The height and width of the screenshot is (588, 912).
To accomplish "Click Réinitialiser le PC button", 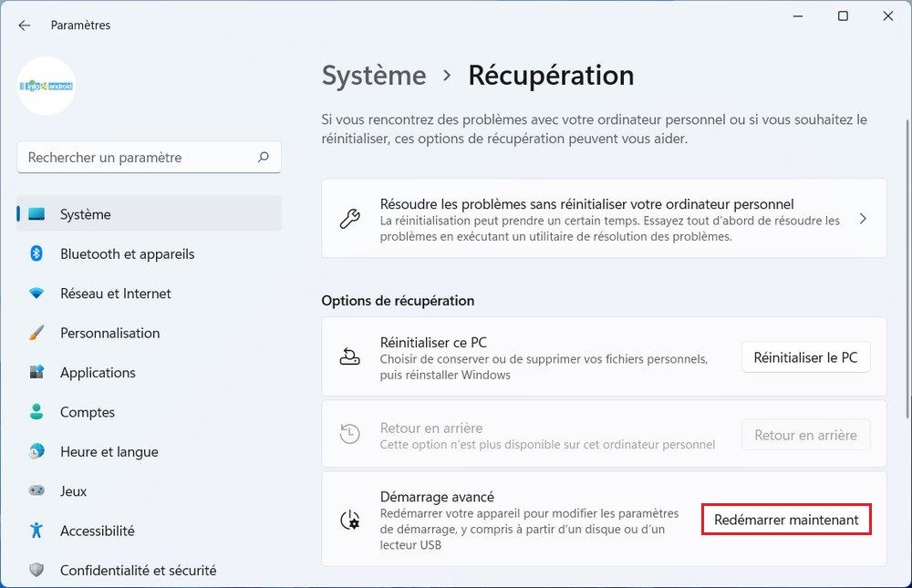I will [x=805, y=357].
